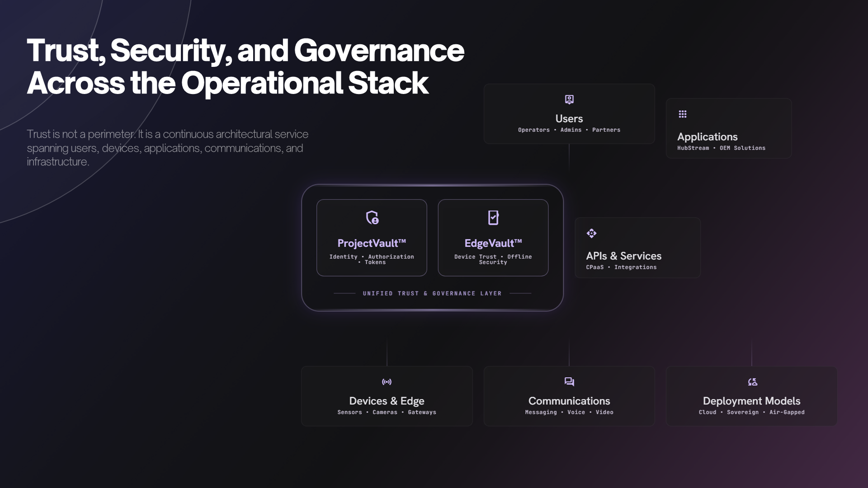Click 'UNIFIED TRUST & GOVERNANCE LAYER' label

[432, 293]
